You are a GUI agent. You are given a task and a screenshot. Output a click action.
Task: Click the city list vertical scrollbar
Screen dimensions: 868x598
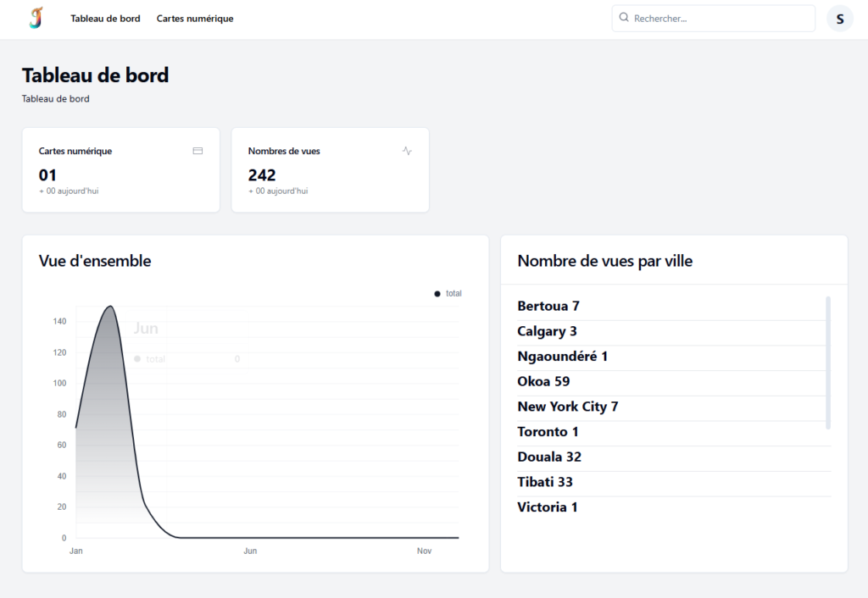point(828,362)
